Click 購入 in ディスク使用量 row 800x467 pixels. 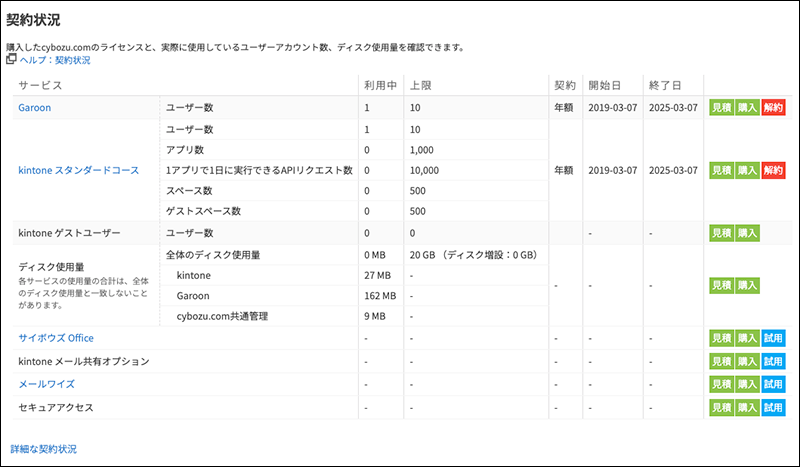point(747,285)
